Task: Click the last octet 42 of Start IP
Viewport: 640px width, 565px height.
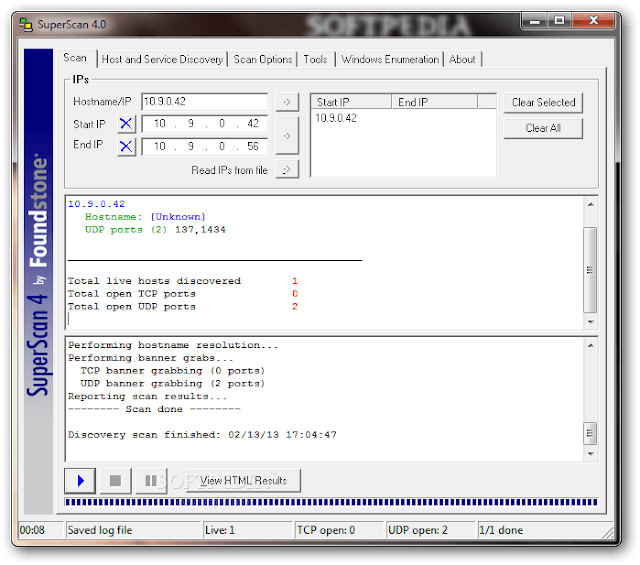Action: 253,124
